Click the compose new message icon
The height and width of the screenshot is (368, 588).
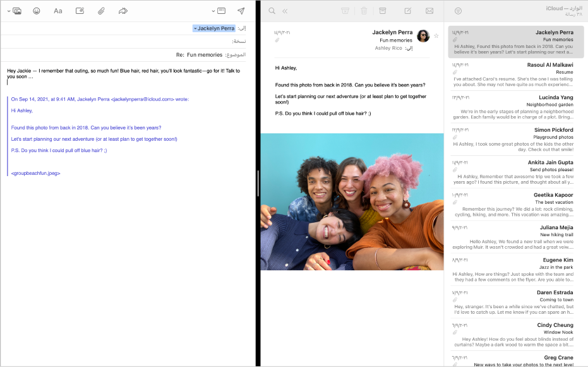408,11
